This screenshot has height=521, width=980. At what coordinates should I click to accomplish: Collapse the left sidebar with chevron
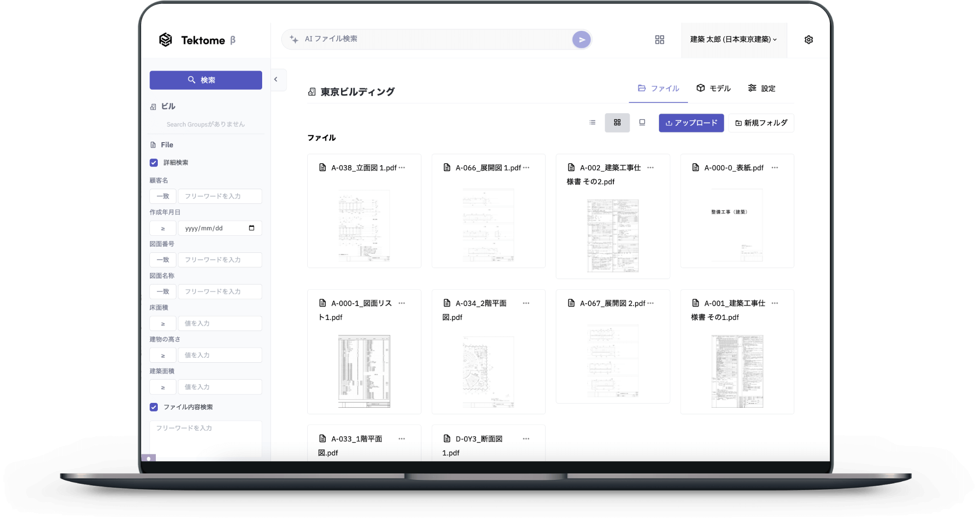276,79
